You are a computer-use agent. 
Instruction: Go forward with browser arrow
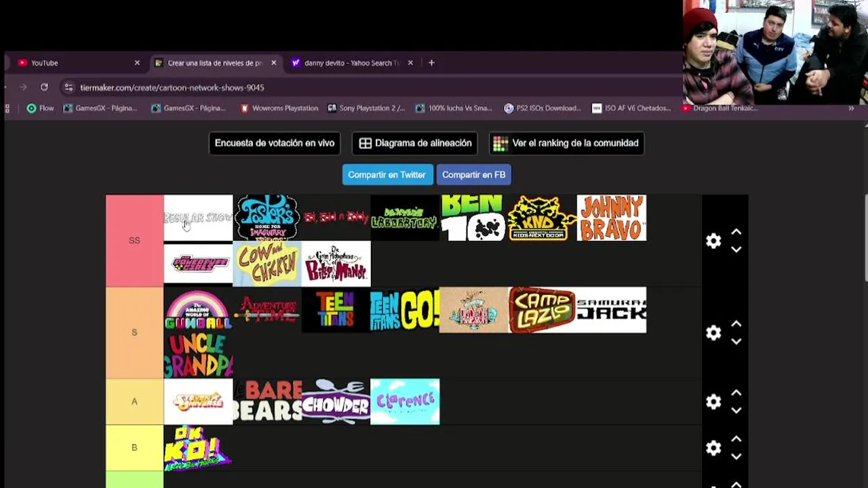(x=23, y=87)
